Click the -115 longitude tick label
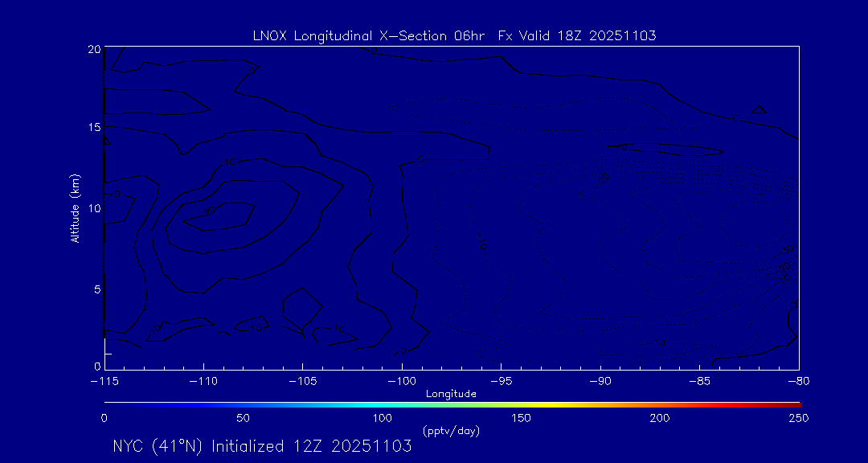 click(x=104, y=380)
